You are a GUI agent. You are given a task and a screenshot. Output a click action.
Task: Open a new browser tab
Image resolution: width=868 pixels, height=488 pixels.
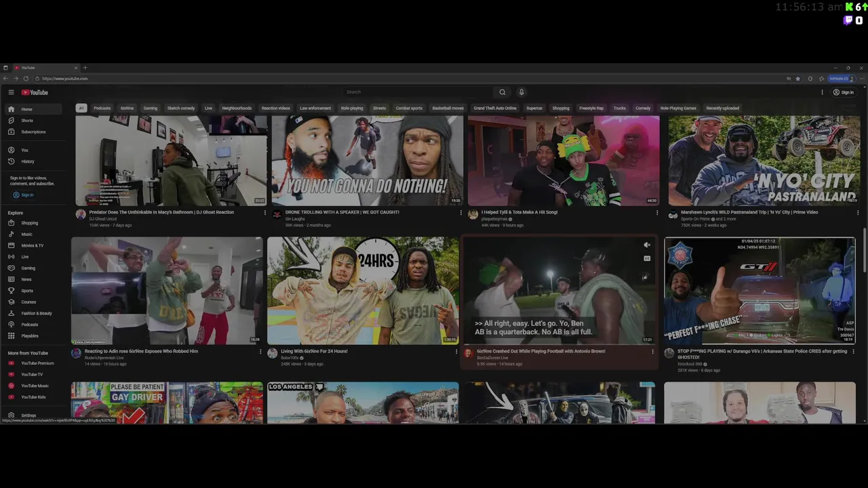pos(85,68)
